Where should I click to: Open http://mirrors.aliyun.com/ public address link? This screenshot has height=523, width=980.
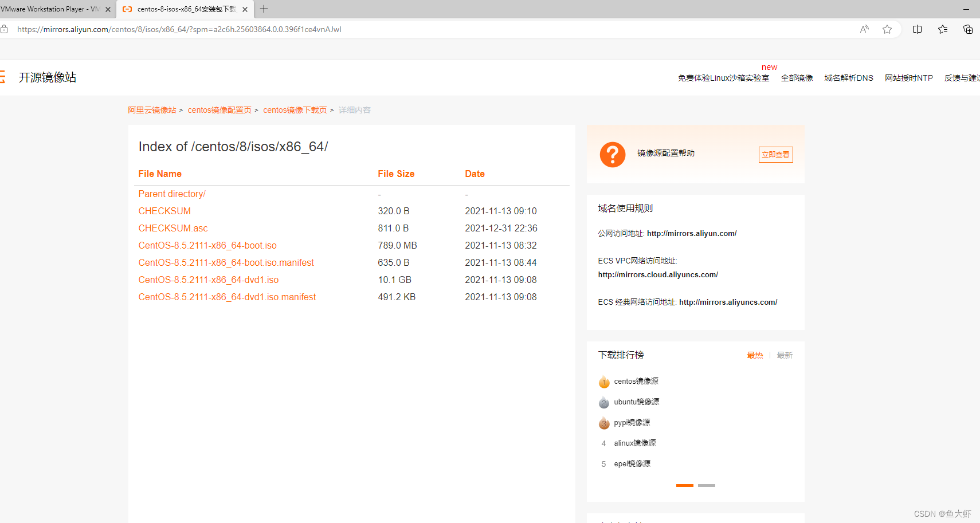point(692,233)
